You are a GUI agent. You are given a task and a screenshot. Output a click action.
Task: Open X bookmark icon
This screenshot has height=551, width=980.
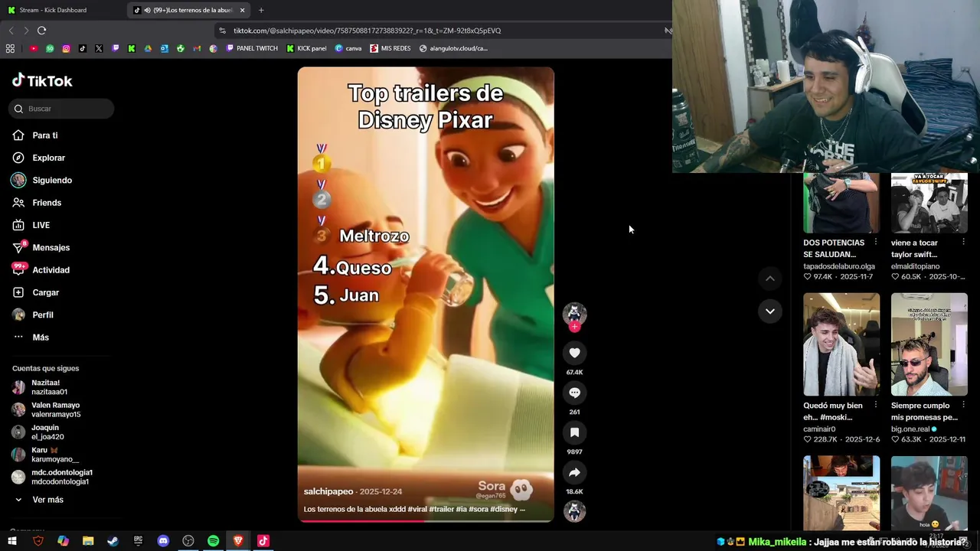click(x=99, y=48)
